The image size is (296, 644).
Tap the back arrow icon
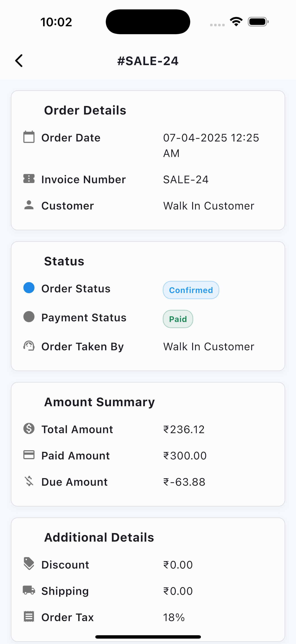tap(19, 61)
